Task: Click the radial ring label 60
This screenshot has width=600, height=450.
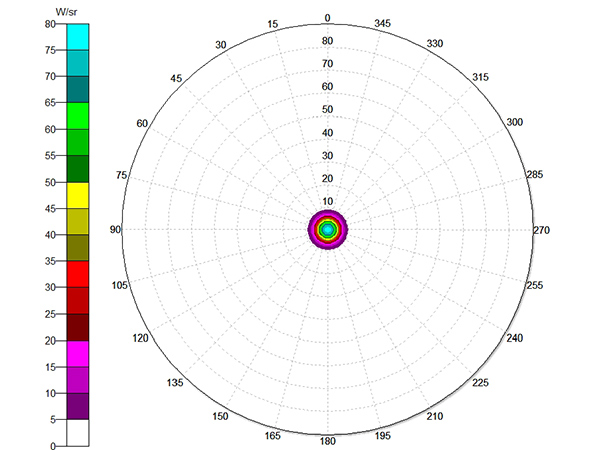Action: tap(327, 86)
